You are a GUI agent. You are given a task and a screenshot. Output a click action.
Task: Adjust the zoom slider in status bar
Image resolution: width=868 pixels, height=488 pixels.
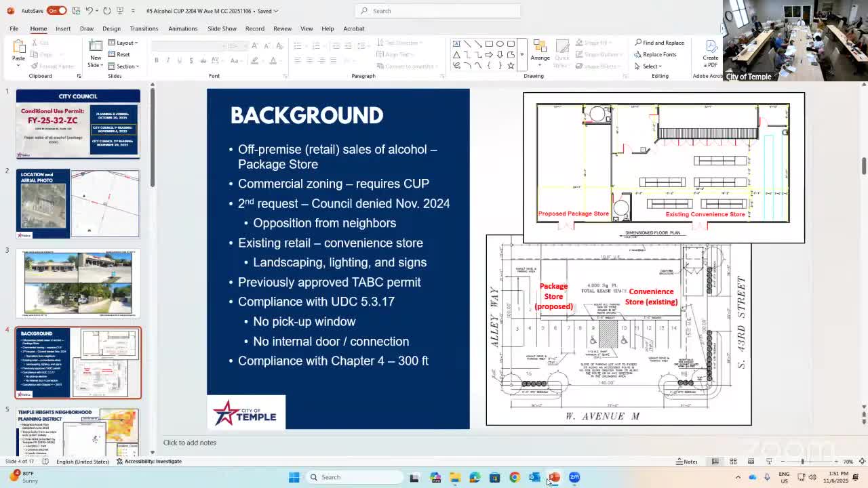click(802, 462)
